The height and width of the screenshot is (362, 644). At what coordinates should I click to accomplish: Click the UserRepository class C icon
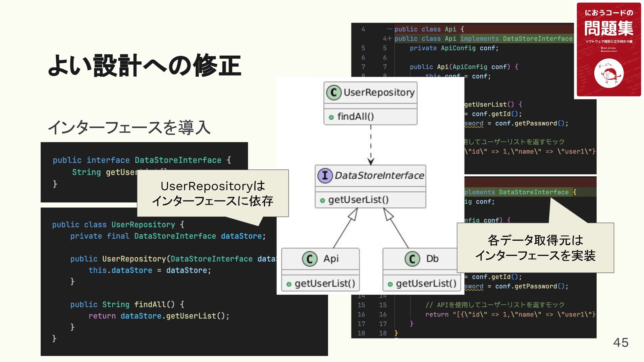tap(333, 93)
